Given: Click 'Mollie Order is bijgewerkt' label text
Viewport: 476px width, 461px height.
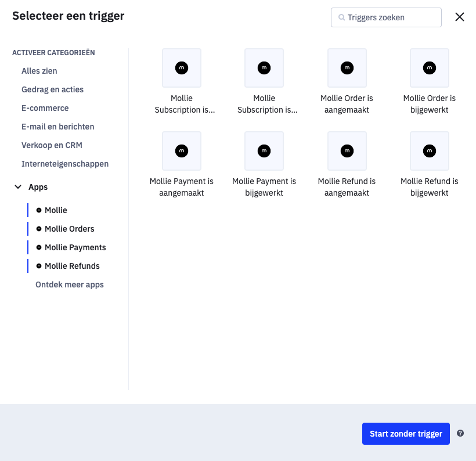Looking at the screenshot, I should pyautogui.click(x=429, y=104).
